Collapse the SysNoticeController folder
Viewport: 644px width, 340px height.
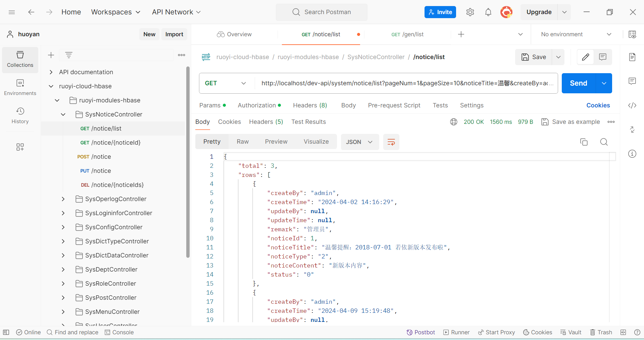click(63, 114)
